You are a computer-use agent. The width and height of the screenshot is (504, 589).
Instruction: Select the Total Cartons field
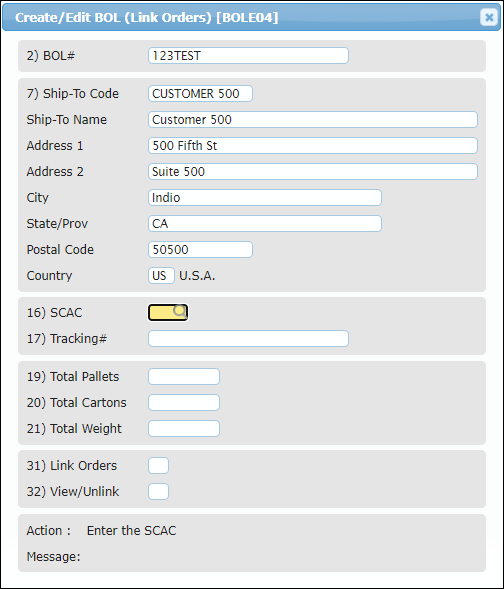pyautogui.click(x=184, y=402)
